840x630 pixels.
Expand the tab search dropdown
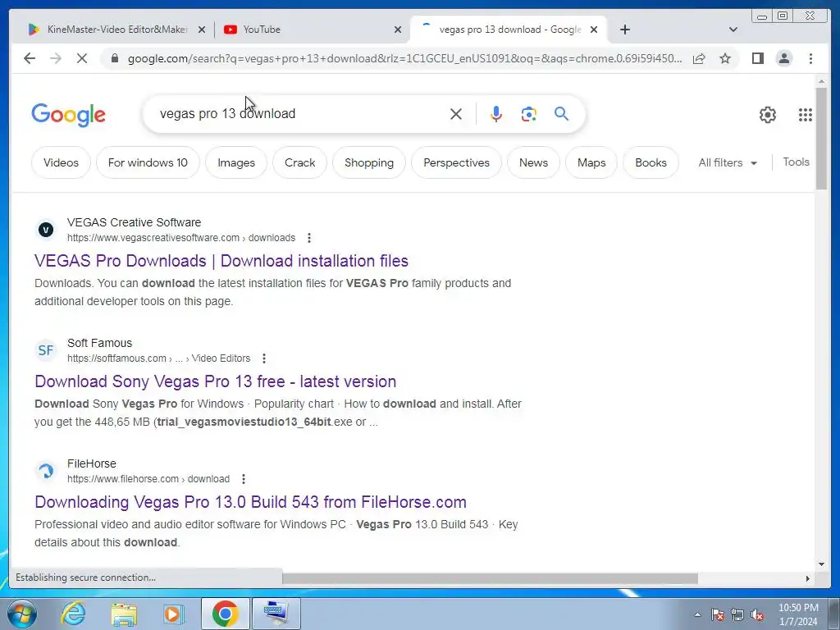733,30
